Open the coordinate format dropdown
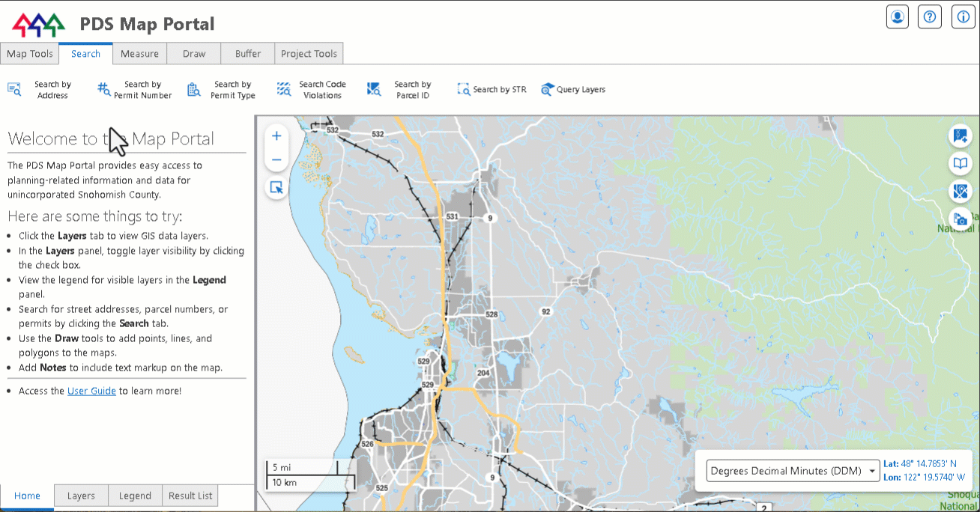 click(x=793, y=471)
